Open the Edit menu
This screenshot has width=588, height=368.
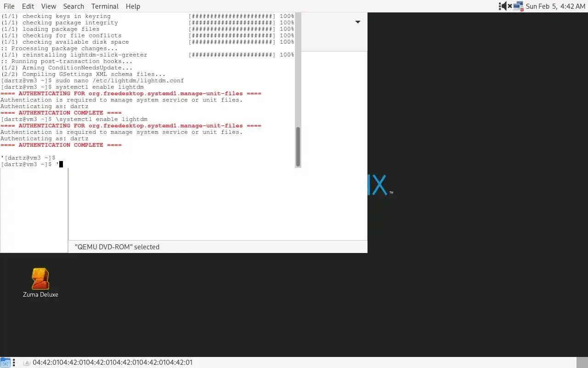(x=28, y=6)
